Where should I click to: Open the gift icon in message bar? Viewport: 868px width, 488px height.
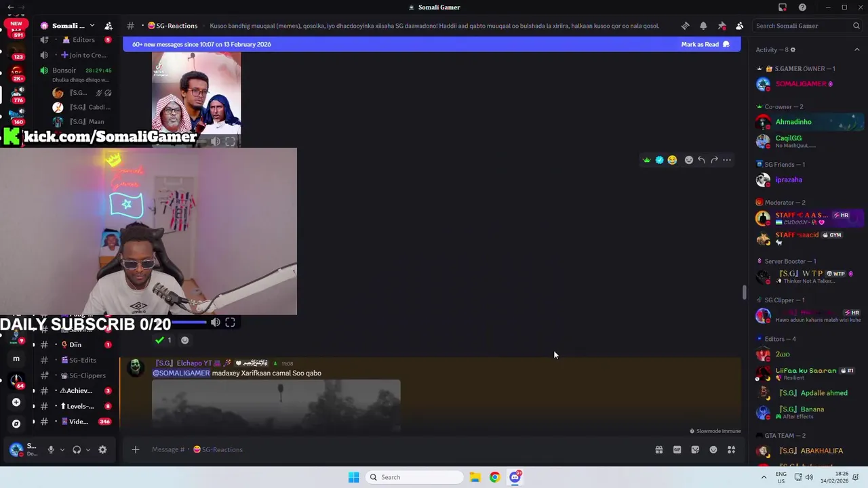[x=658, y=449]
